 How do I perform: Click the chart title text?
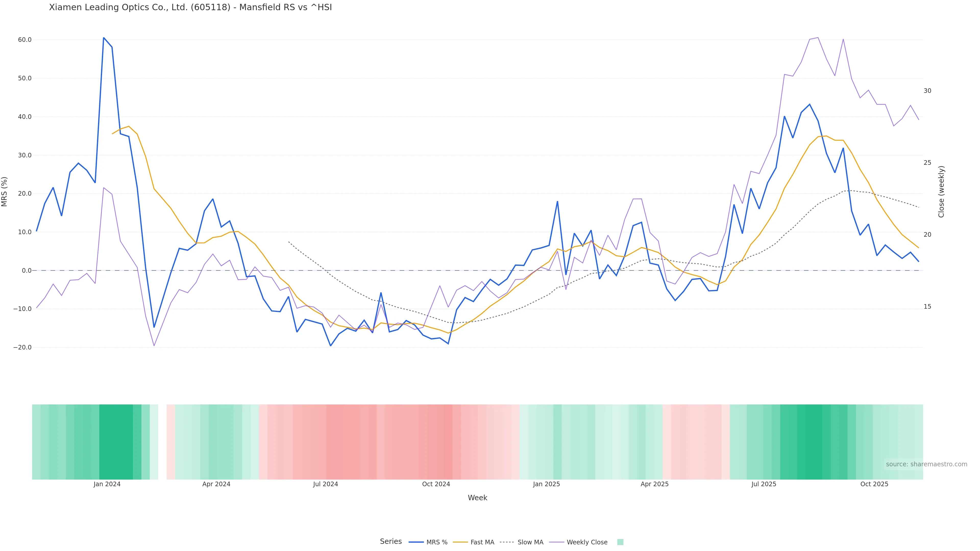click(x=190, y=8)
